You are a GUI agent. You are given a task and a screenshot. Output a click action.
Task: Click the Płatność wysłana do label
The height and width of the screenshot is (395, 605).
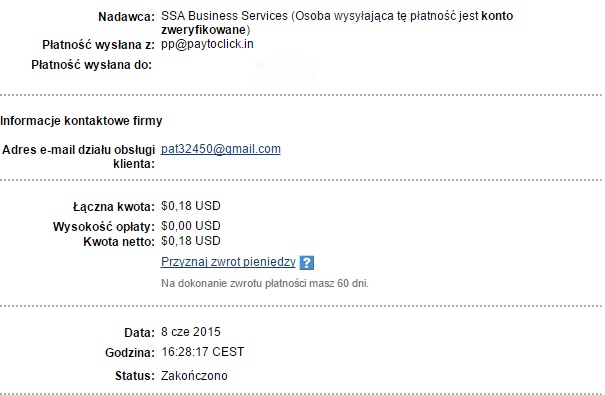92,65
